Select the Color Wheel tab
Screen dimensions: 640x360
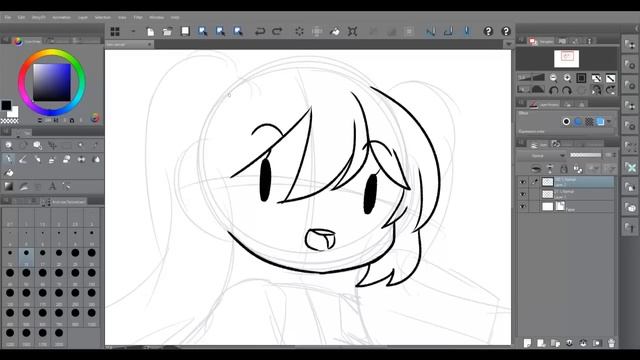coord(28,41)
